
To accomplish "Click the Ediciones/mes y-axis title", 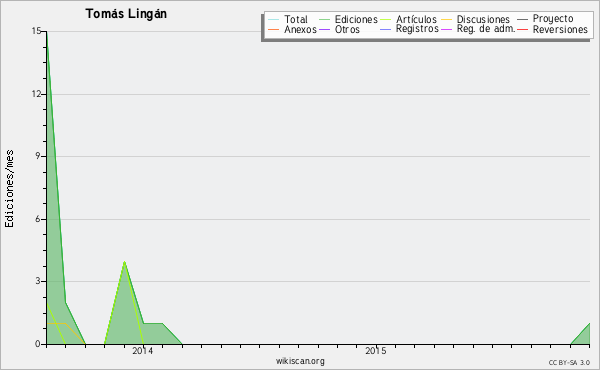I will pos(9,189).
